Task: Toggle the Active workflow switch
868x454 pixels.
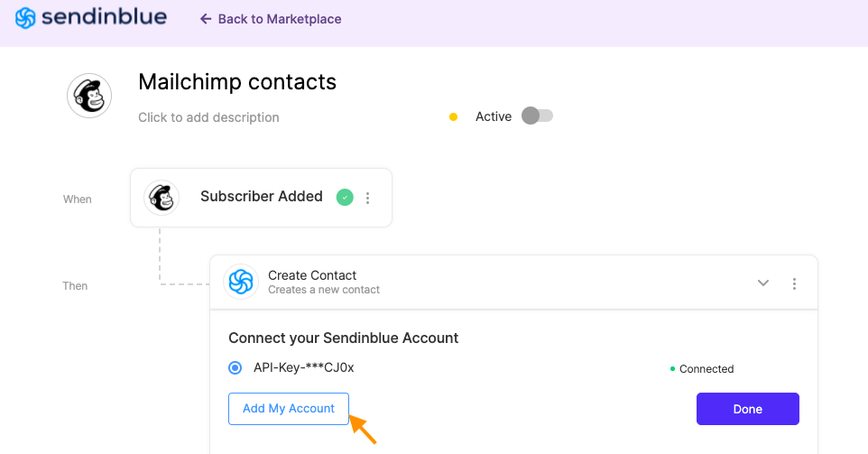Action: tap(537, 116)
